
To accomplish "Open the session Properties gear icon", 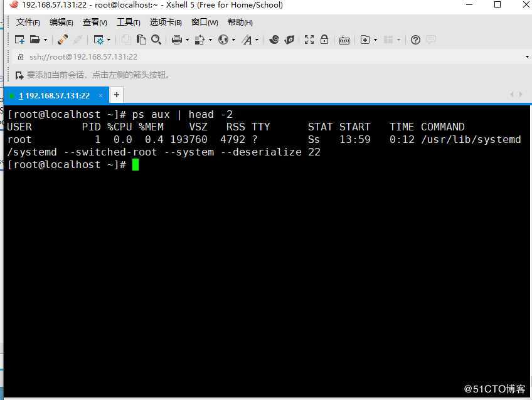I will point(98,40).
